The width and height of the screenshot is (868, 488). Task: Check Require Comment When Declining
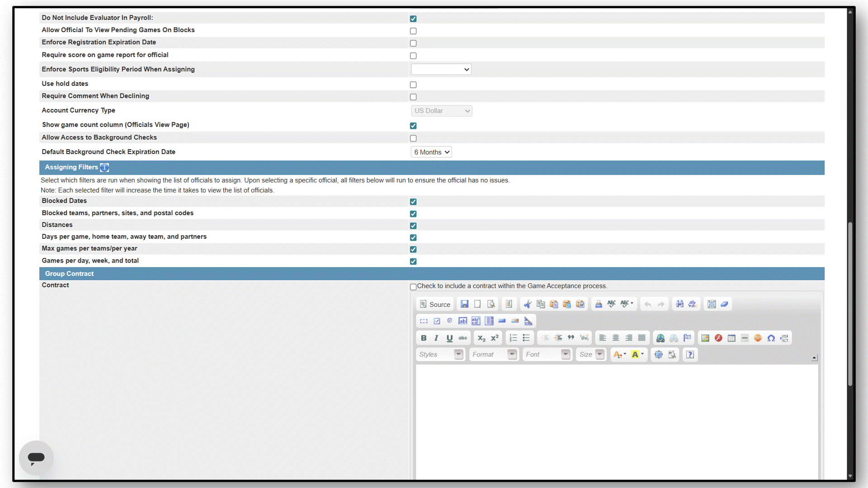pyautogui.click(x=413, y=97)
